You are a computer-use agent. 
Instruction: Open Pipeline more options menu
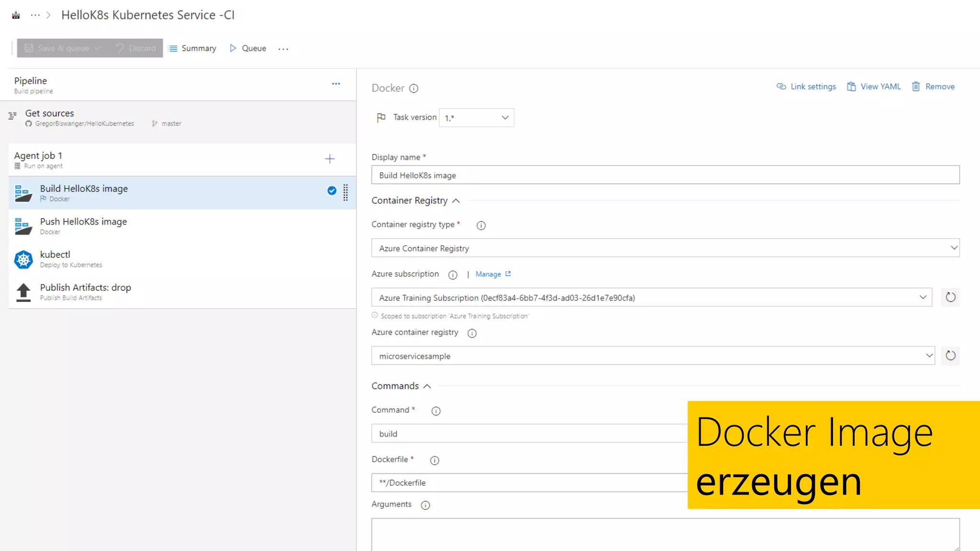tap(336, 84)
